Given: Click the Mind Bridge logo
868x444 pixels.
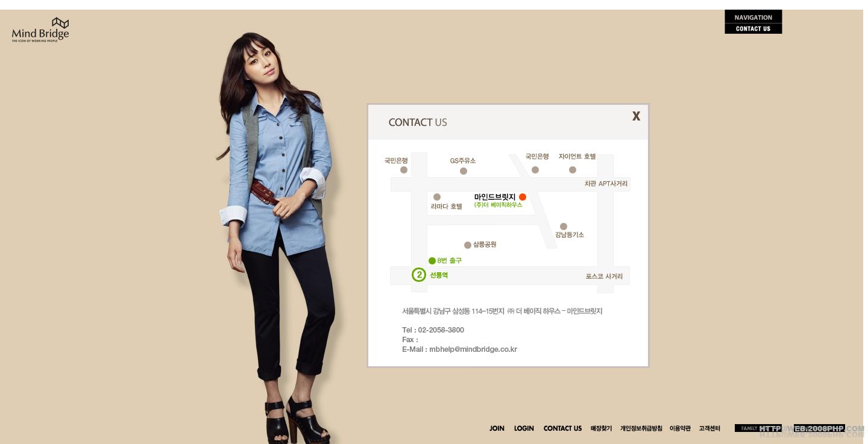Looking at the screenshot, I should (x=40, y=30).
